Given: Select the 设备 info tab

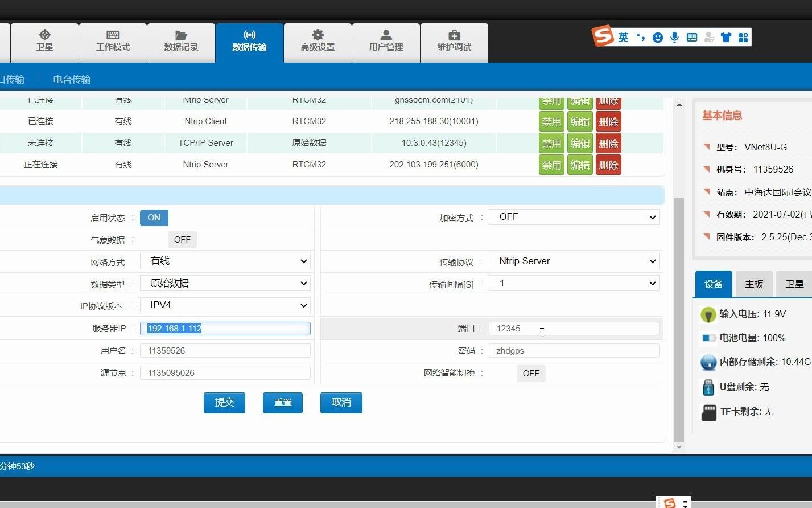Looking at the screenshot, I should [x=714, y=284].
